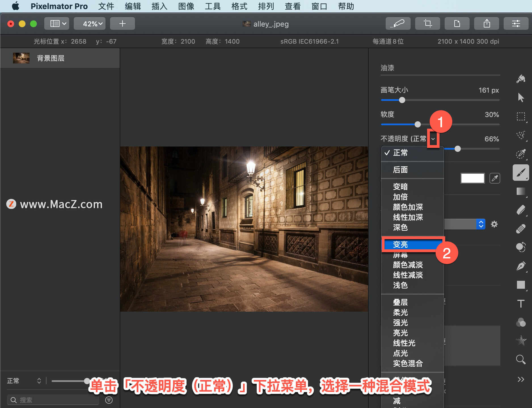The height and width of the screenshot is (408, 532).
Task: Choose 变亮 blend mode
Action: click(413, 245)
